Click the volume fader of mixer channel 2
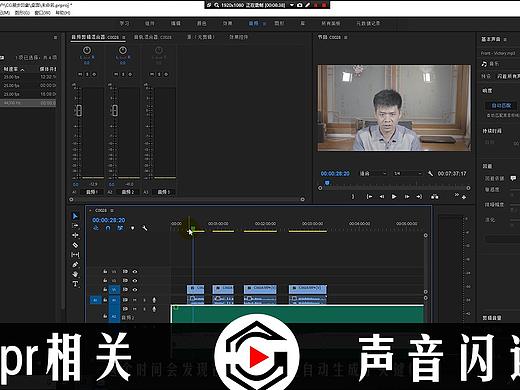 tap(115, 110)
